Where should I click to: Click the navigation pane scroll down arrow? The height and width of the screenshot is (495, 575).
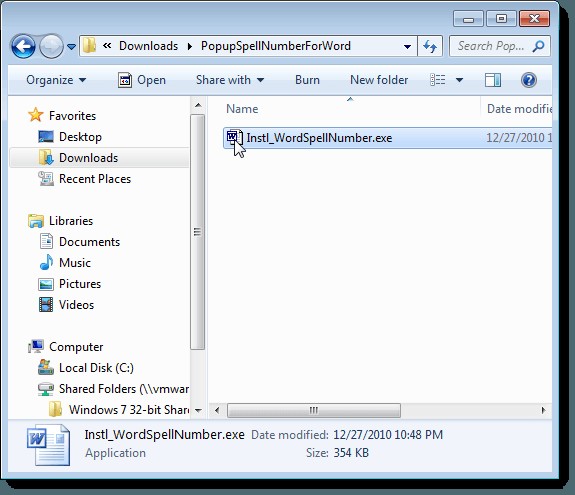coord(198,410)
